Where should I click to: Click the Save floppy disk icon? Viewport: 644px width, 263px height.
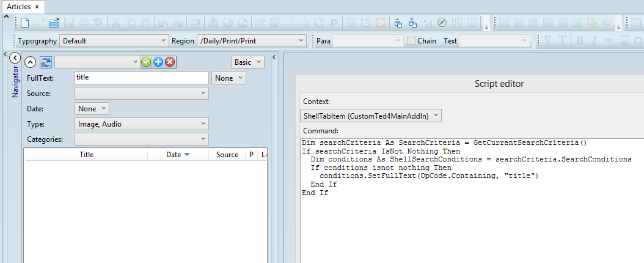(69, 23)
